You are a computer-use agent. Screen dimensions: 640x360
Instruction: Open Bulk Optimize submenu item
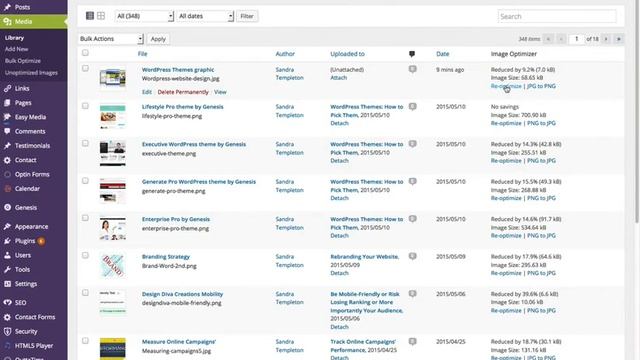click(23, 61)
